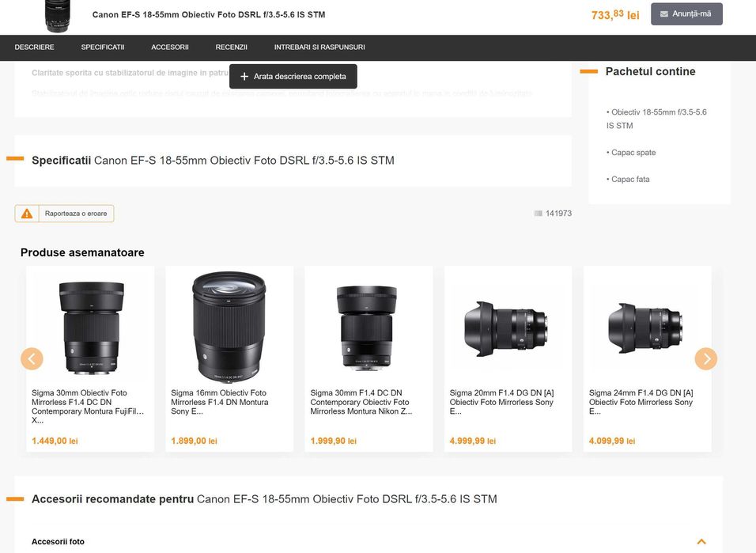The image size is (756, 553).
Task: Open Sigma 20mm F1.4 DG DN link
Action: tap(501, 402)
